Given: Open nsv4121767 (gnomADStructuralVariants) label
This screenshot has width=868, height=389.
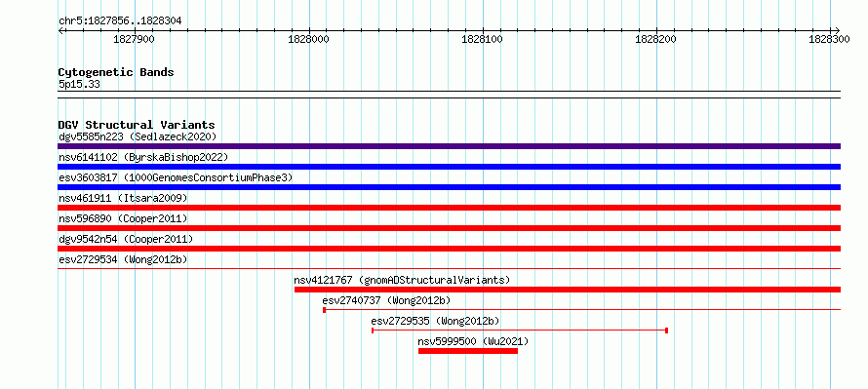Looking at the screenshot, I should tap(402, 280).
